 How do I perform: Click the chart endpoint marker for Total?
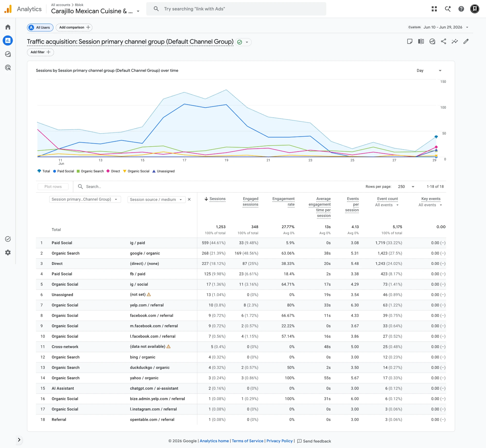click(436, 137)
